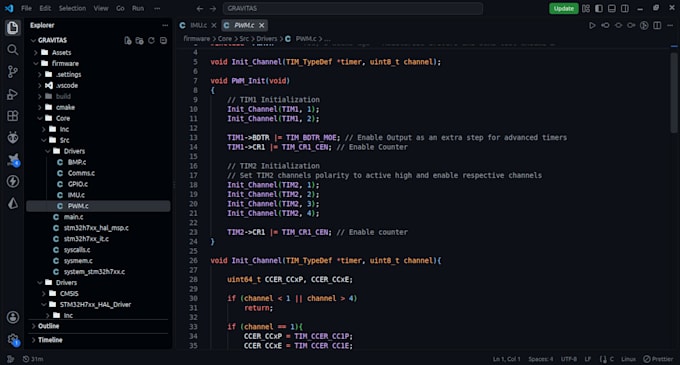
Task: Open the Run and Debug view
Action: point(13,94)
